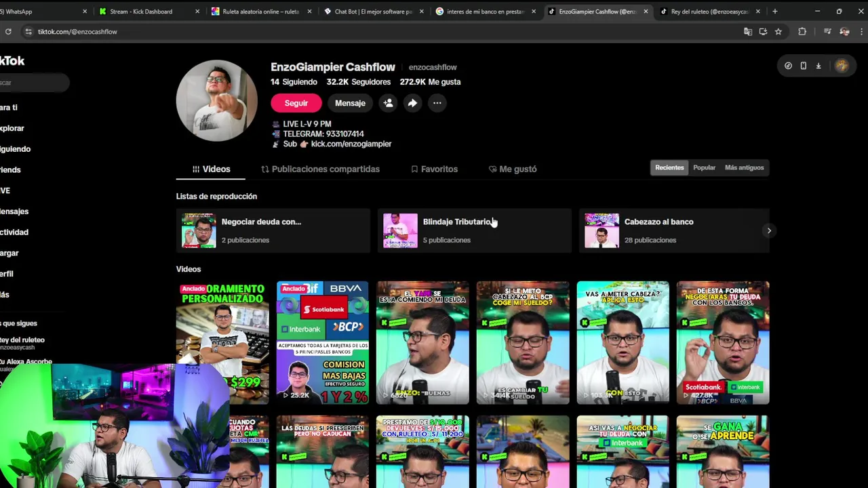Click the download app icon in top-right pill
The width and height of the screenshot is (868, 488).
point(818,66)
